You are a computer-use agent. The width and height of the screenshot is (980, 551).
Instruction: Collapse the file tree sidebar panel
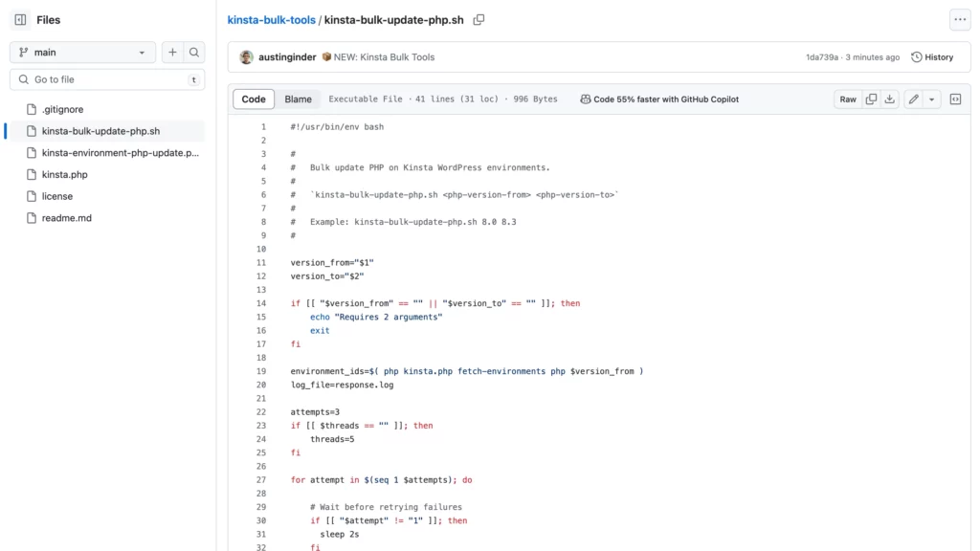click(20, 19)
